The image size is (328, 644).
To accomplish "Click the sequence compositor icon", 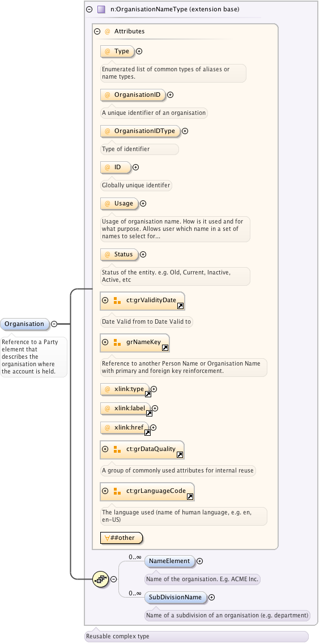I will [x=101, y=579].
